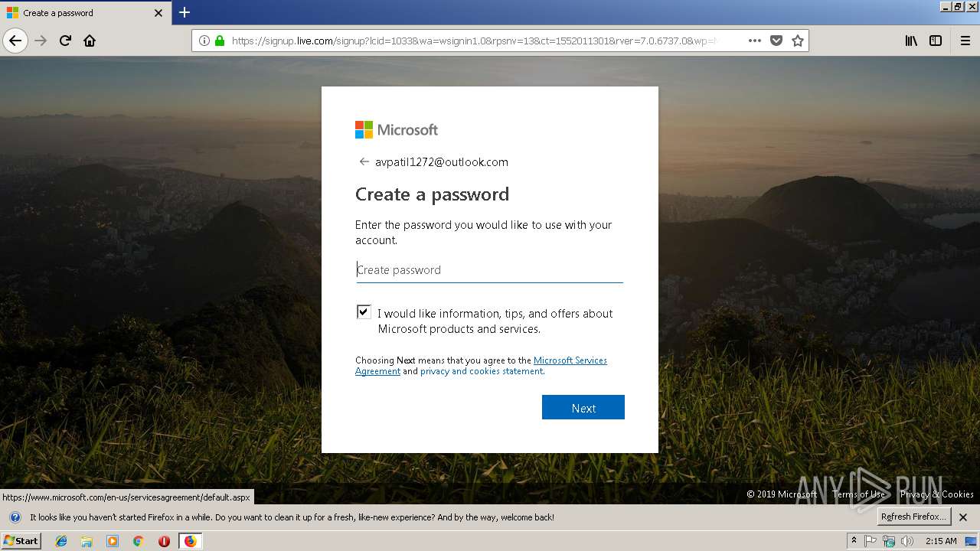The width and height of the screenshot is (980, 551).
Task: Click the Microsoft logo
Action: 397,129
